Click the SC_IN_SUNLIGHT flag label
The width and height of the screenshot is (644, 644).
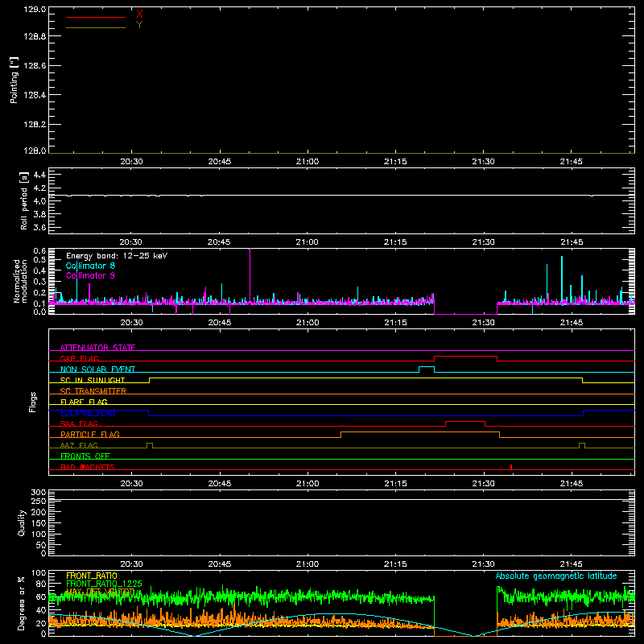(93, 380)
